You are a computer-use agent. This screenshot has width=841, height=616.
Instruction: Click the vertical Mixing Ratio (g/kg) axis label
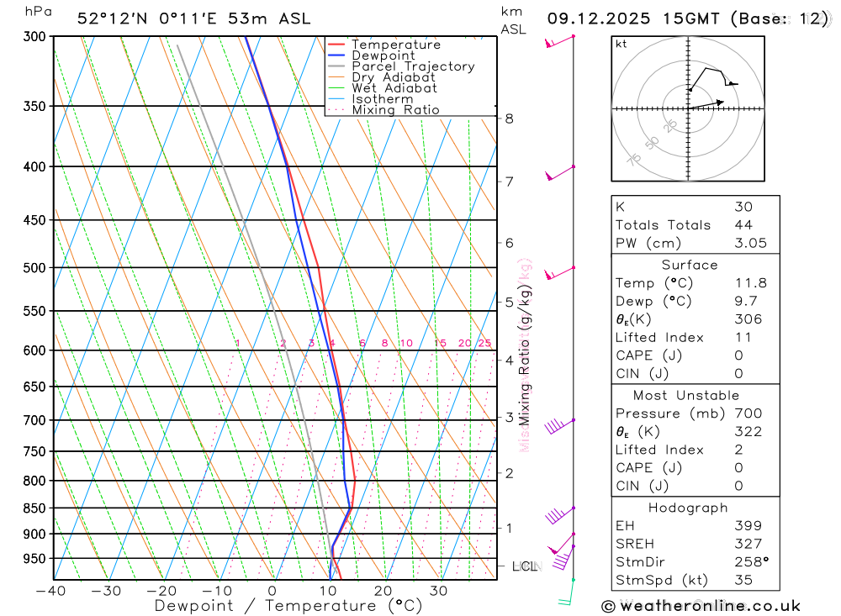pyautogui.click(x=524, y=355)
